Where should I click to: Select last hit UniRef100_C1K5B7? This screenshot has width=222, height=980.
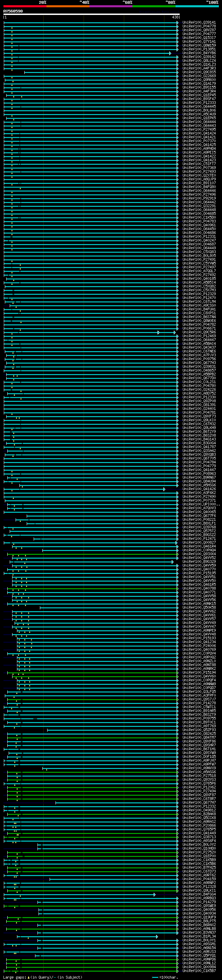[x=199, y=971]
